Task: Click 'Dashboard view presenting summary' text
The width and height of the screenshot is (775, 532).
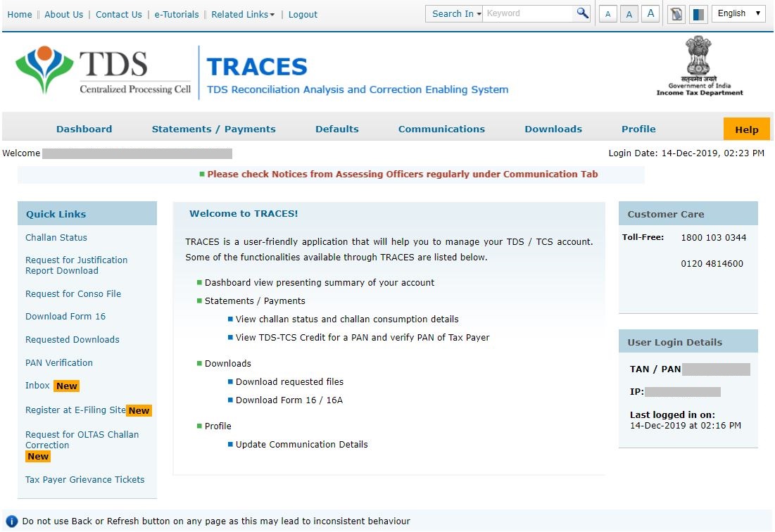Action: [x=320, y=283]
